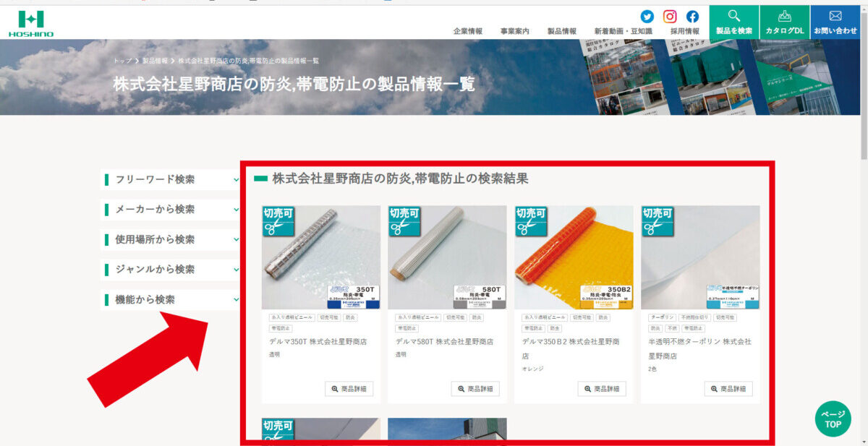Screen dimensions: 868x446
Task: Open デルマ350T product image
Action: 321,257
